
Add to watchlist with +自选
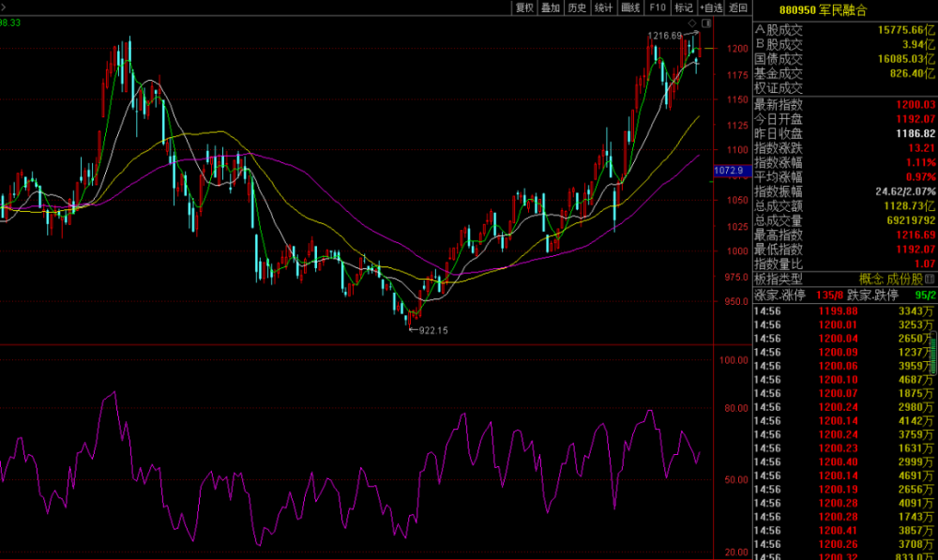point(711,8)
